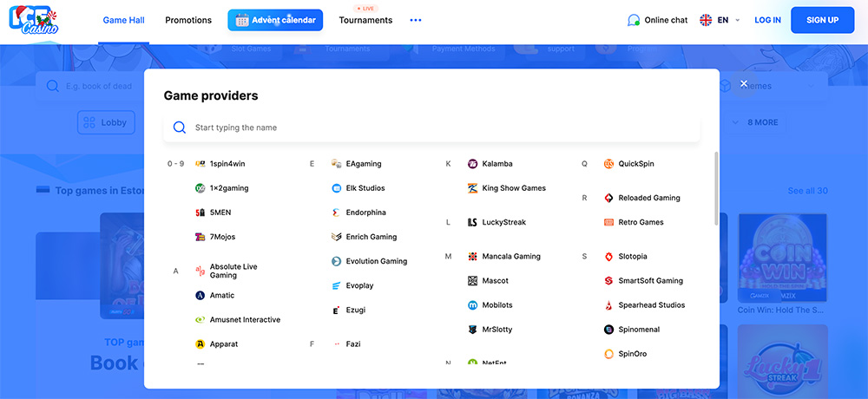Click the Reloaded Gaming logo
868x399 pixels.
[x=609, y=198]
